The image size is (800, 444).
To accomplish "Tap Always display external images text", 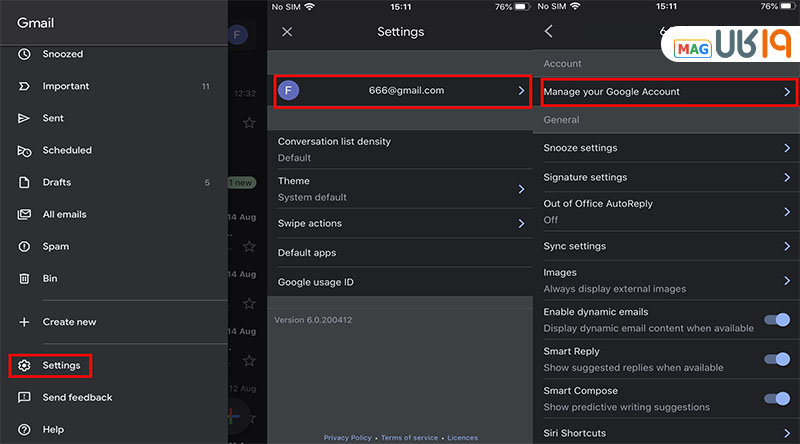I will point(615,289).
